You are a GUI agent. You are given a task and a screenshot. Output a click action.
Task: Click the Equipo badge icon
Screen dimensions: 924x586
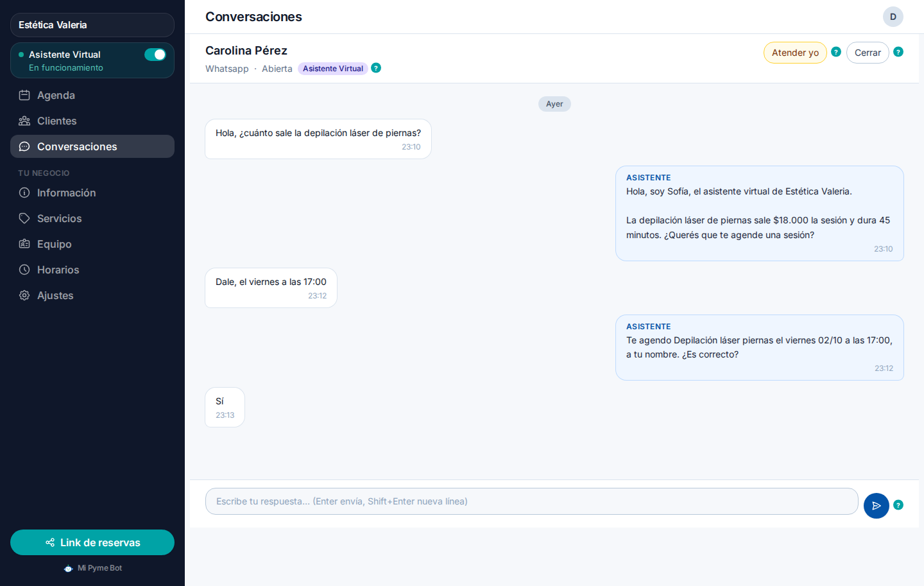pos(24,244)
